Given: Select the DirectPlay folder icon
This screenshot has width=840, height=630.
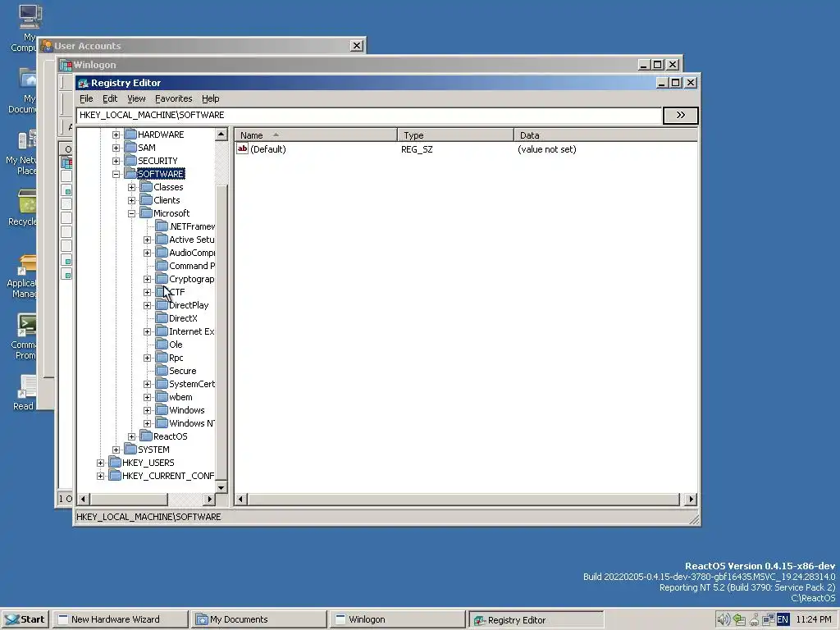Looking at the screenshot, I should click(162, 305).
